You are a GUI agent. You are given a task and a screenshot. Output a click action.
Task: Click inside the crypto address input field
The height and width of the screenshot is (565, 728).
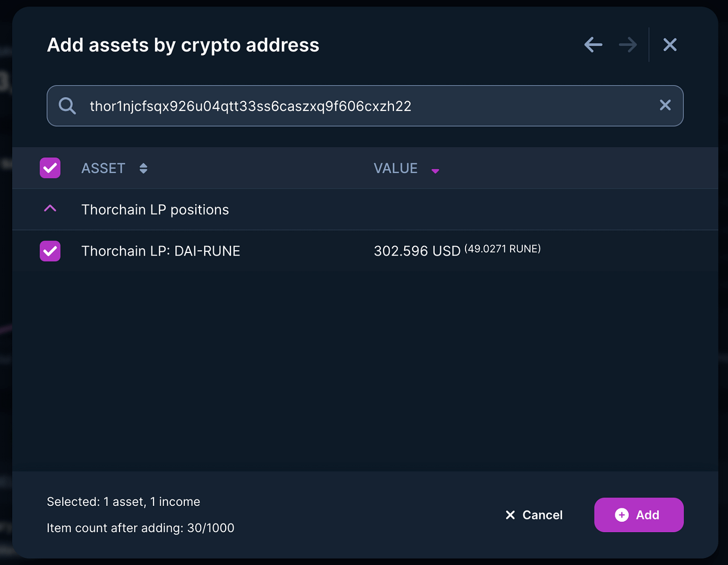click(x=314, y=106)
